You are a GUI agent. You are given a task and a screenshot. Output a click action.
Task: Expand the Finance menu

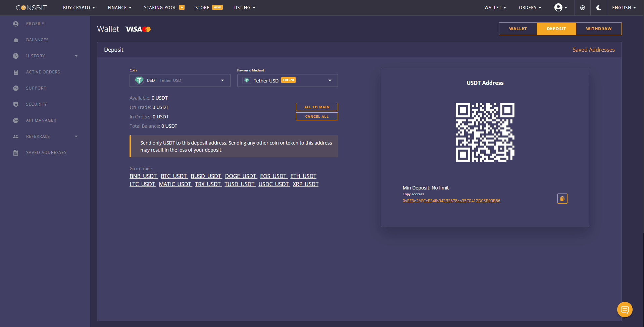coord(119,7)
